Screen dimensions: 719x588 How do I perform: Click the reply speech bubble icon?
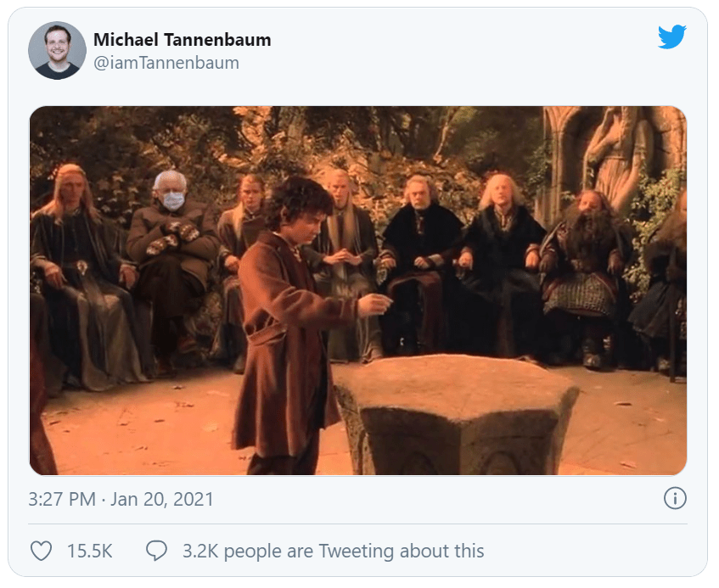(x=156, y=551)
